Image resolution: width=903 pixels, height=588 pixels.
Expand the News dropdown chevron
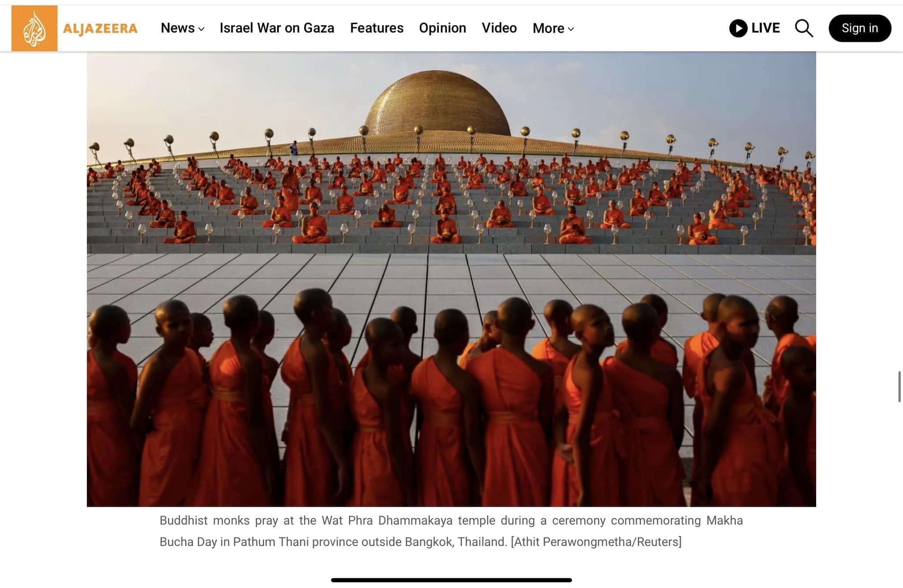click(201, 29)
